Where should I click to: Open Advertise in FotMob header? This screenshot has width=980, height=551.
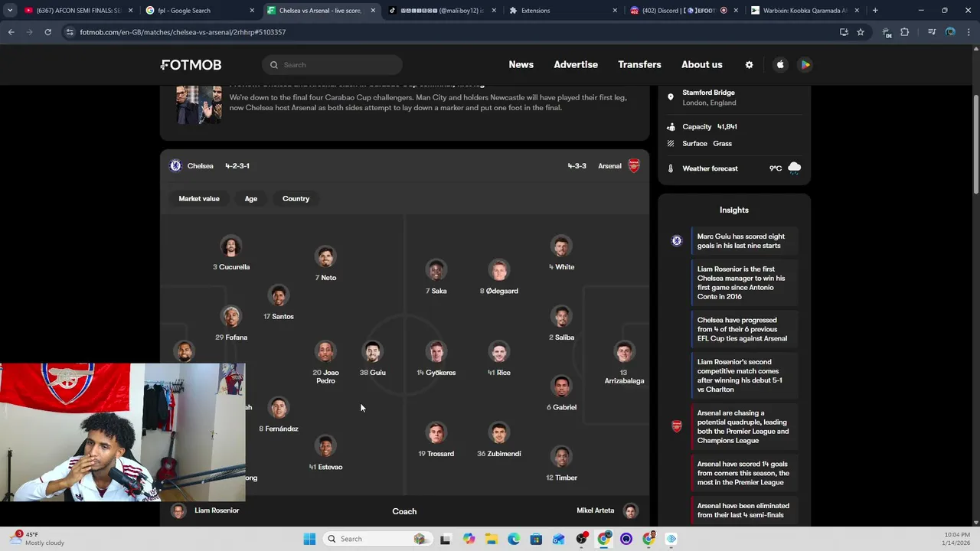coord(576,65)
